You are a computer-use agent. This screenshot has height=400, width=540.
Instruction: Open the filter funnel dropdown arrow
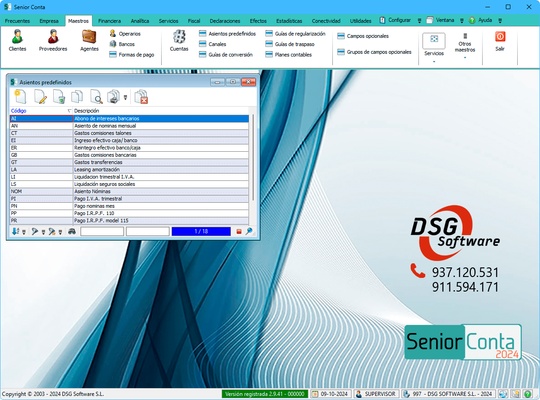(x=43, y=232)
